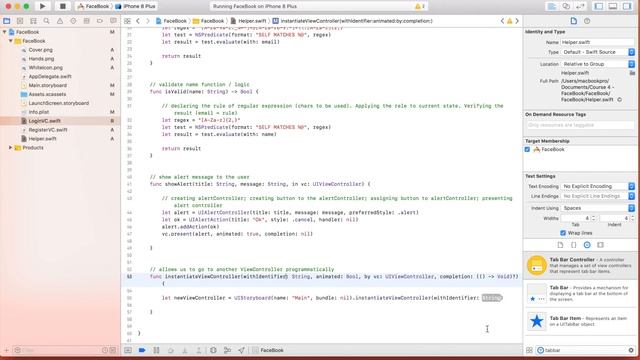Show the standard editor
This screenshot has width=640, height=360.
[x=552, y=6]
